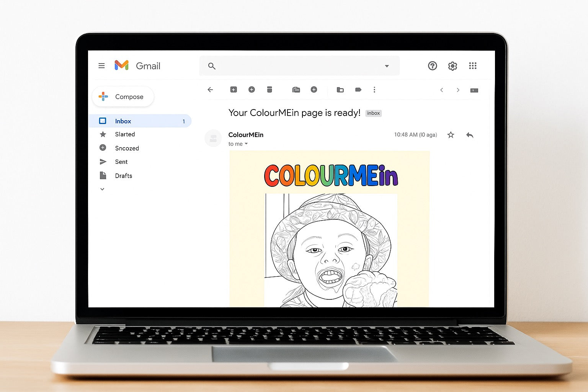Click the Gmail wordmark text
This screenshot has width=588, height=392.
click(x=148, y=66)
